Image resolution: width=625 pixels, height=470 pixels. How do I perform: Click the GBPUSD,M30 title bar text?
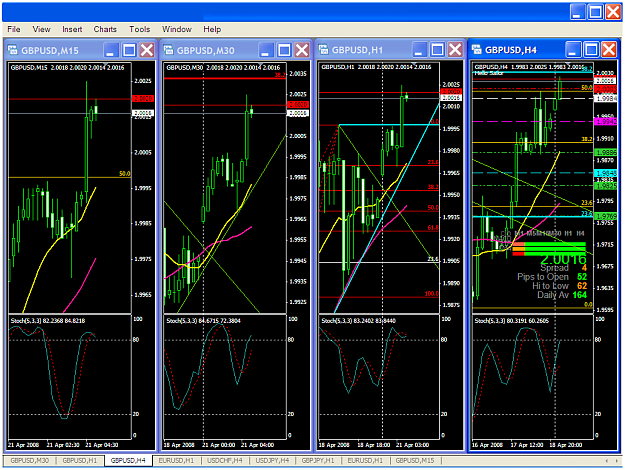tap(205, 51)
